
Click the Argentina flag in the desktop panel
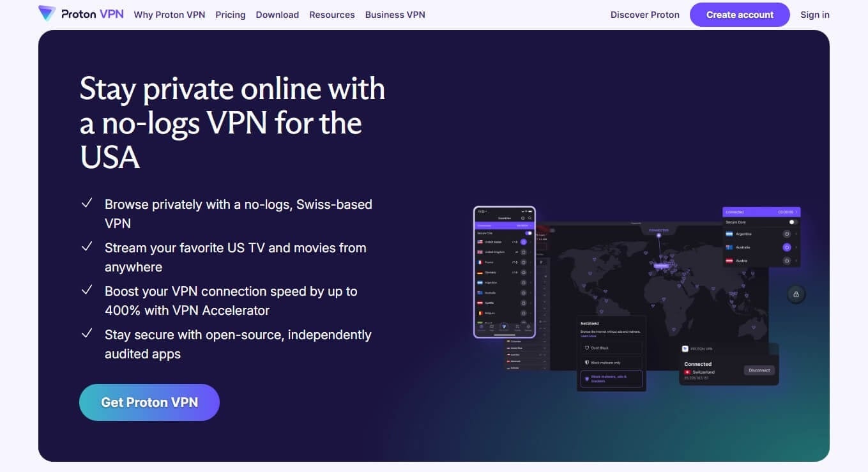[729, 234]
